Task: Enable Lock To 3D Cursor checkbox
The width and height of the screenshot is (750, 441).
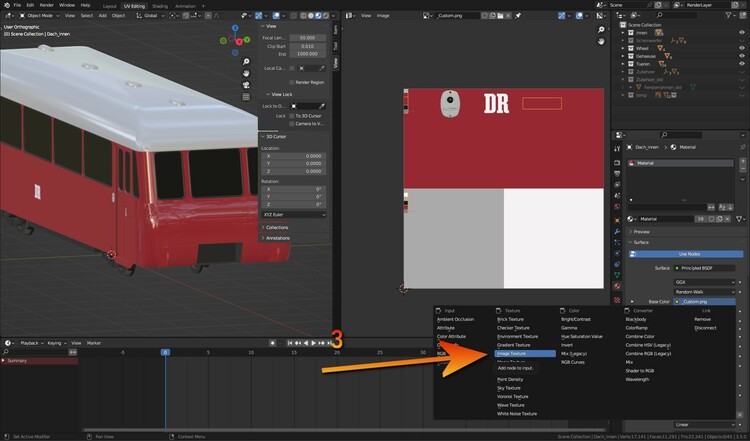Action: click(290, 116)
